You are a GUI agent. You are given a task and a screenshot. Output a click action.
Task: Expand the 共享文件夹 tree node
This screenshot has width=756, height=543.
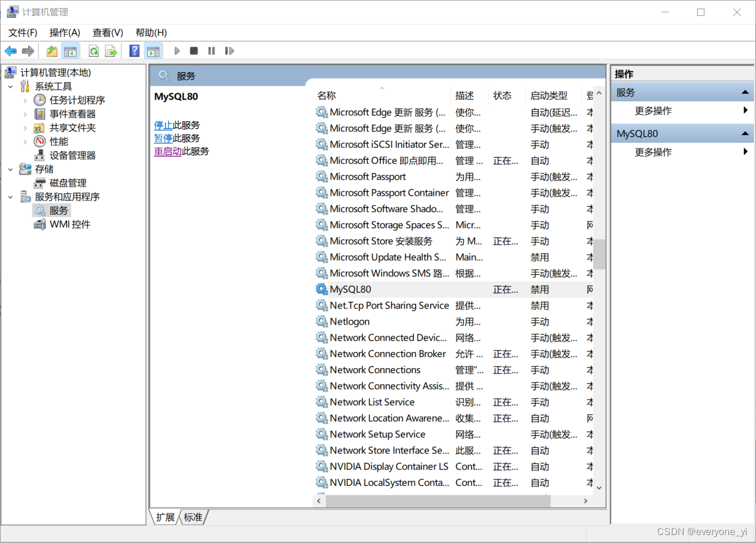pyautogui.click(x=25, y=128)
